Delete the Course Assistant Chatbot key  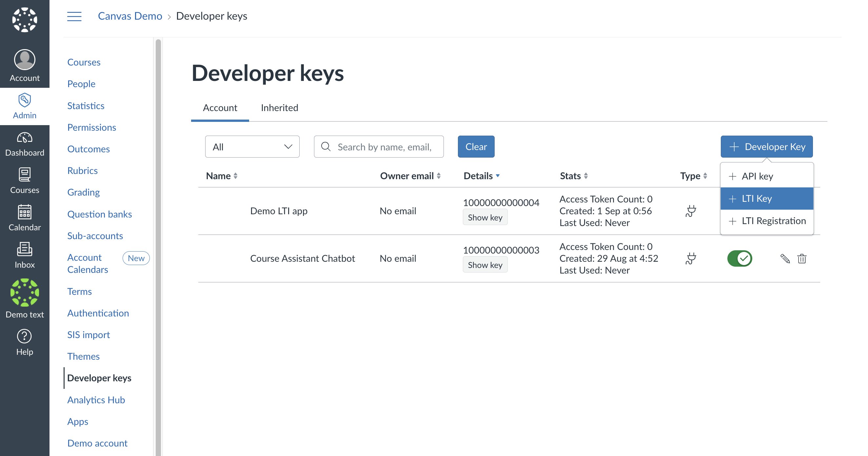pos(801,259)
